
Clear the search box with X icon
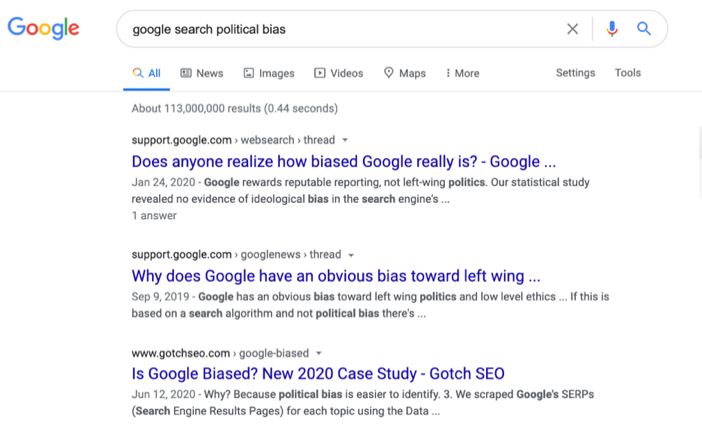[x=572, y=29]
